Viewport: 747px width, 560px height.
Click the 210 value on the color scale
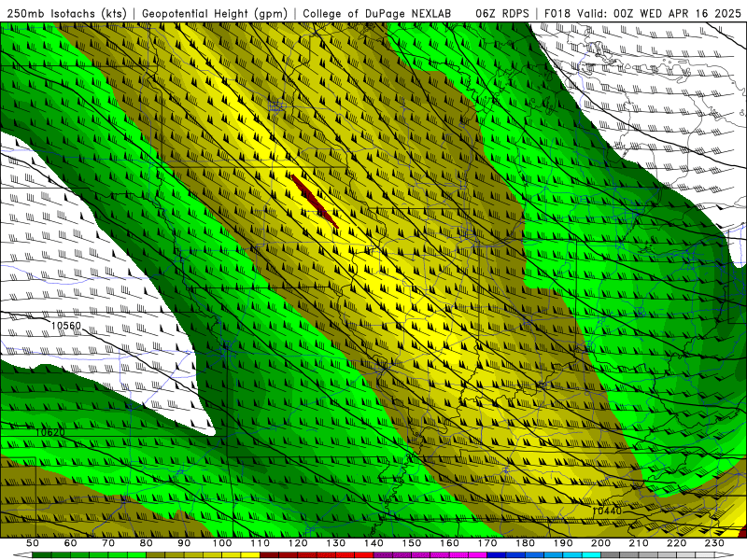(639, 543)
